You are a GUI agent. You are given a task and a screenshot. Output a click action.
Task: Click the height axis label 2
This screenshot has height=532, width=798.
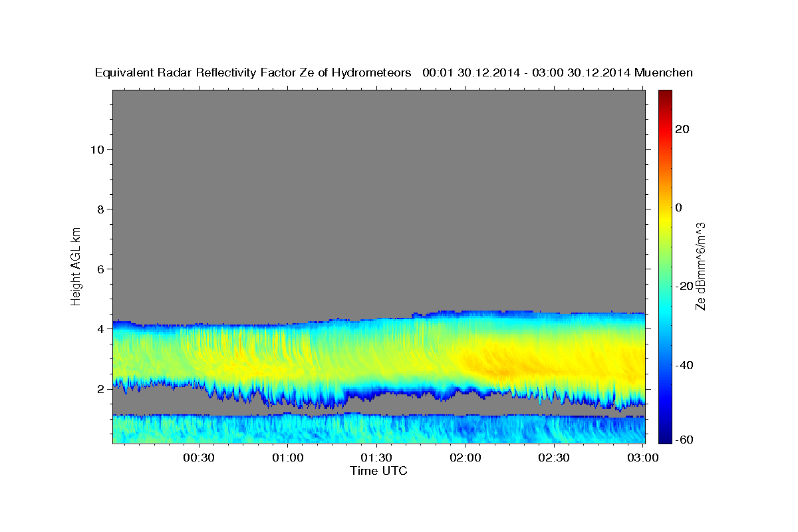(x=100, y=389)
